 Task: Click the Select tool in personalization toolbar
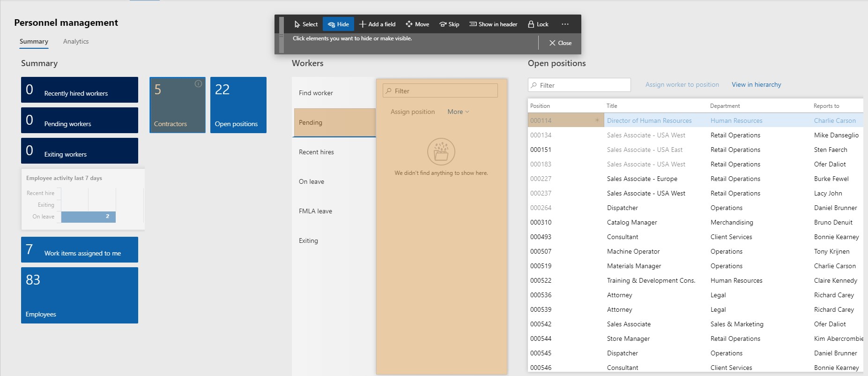coord(306,24)
